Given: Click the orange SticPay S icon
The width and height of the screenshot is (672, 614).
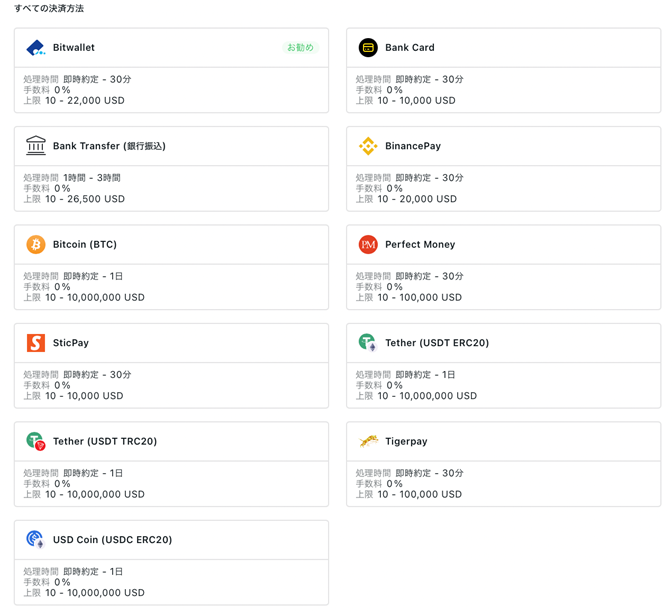Looking at the screenshot, I should click(x=36, y=343).
